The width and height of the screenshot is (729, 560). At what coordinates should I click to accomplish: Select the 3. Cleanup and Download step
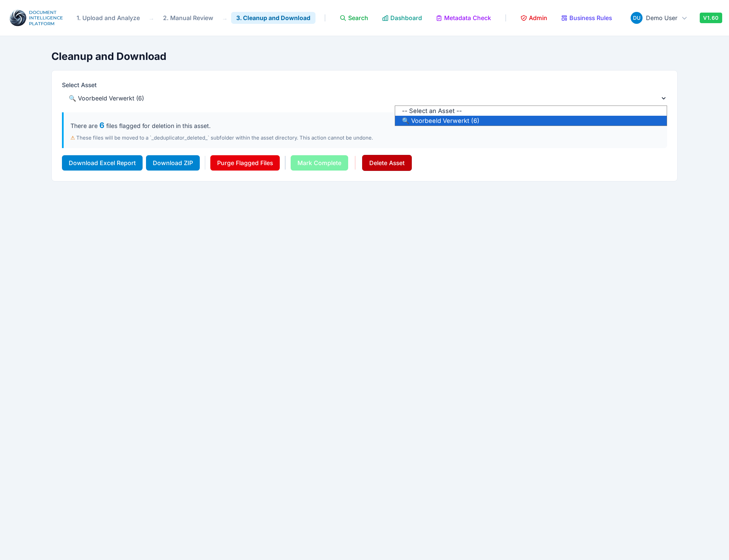(273, 18)
